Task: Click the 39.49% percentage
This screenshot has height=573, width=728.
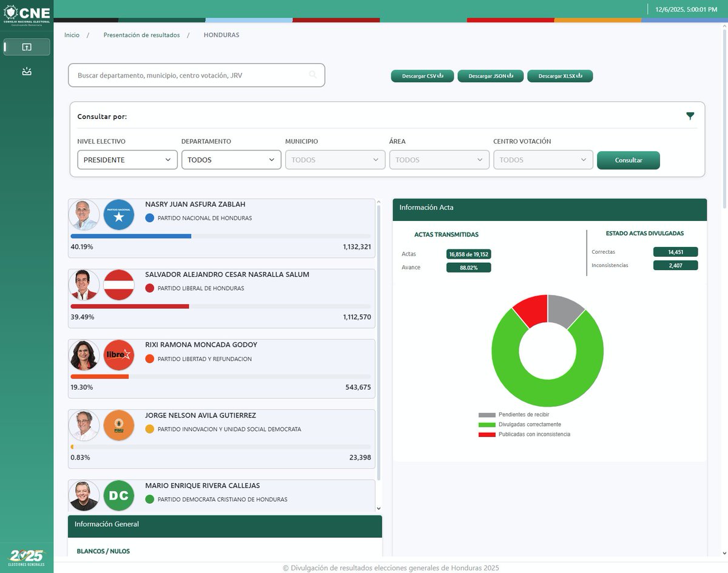Action: pyautogui.click(x=82, y=317)
